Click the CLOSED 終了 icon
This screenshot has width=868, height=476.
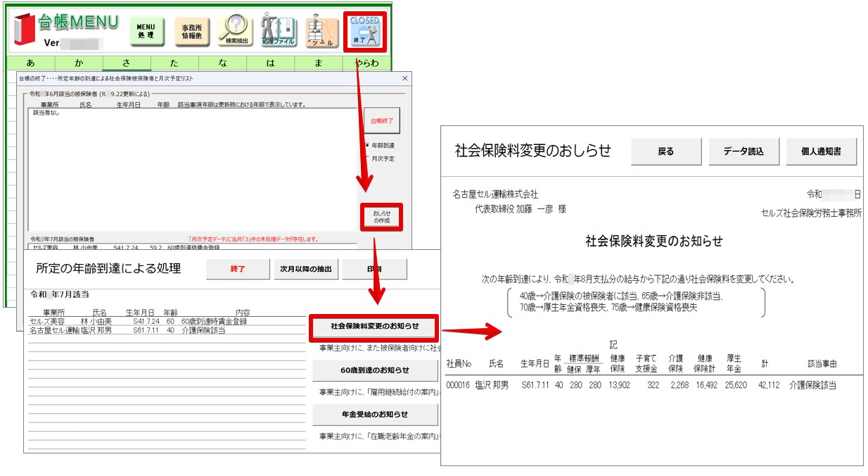click(x=364, y=32)
